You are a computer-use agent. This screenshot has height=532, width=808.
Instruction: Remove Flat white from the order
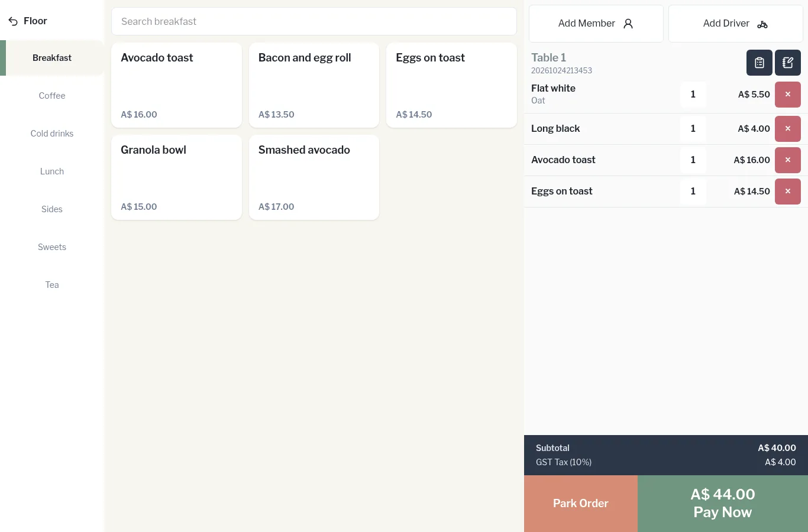tap(788, 95)
